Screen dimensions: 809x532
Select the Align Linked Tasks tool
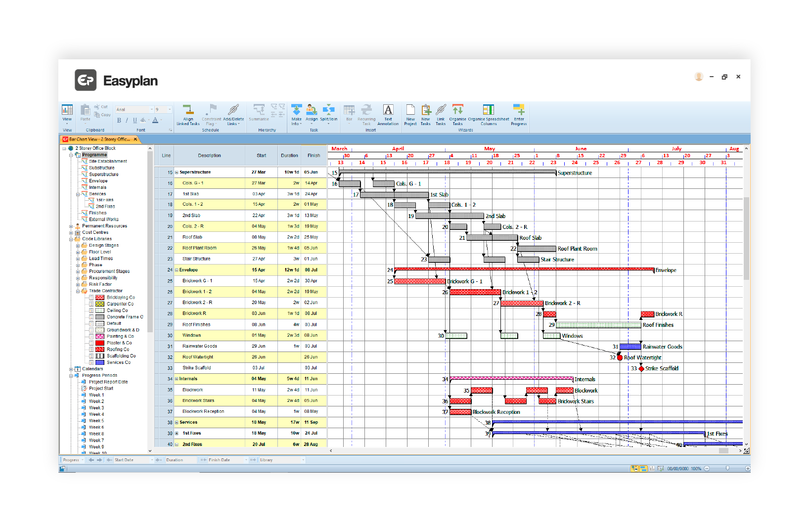pos(188,114)
